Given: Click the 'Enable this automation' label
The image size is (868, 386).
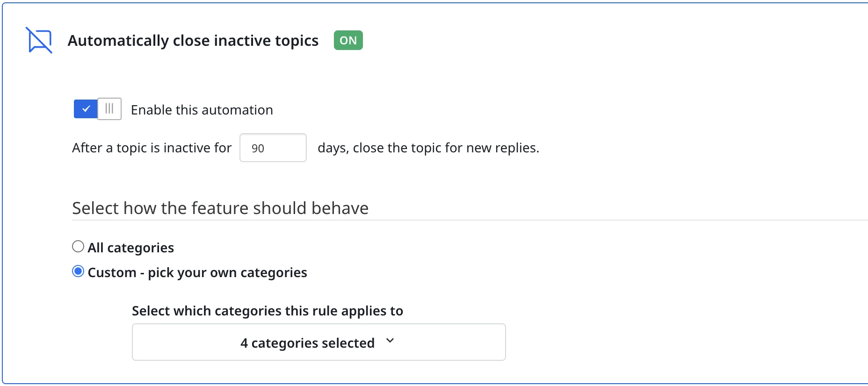Looking at the screenshot, I should [x=202, y=110].
